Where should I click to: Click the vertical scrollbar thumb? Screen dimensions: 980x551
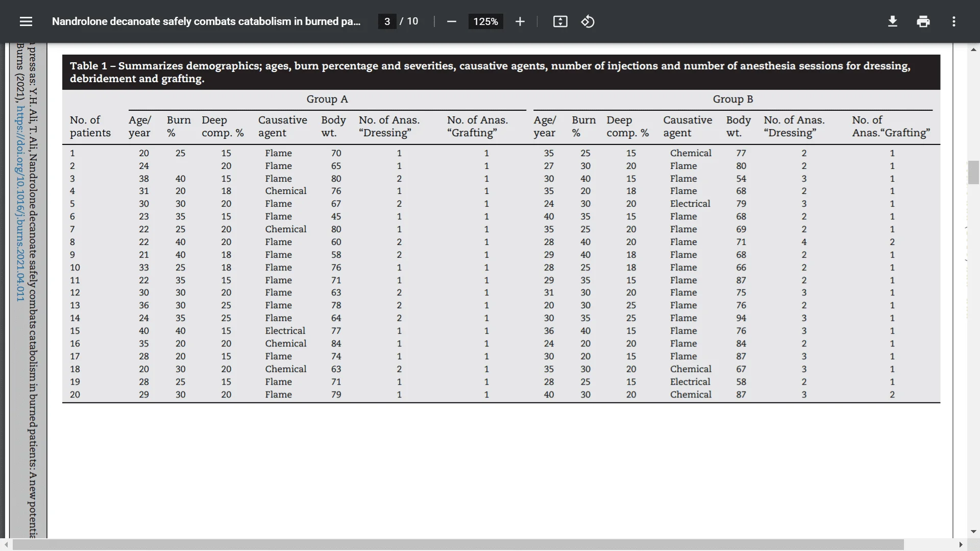973,172
